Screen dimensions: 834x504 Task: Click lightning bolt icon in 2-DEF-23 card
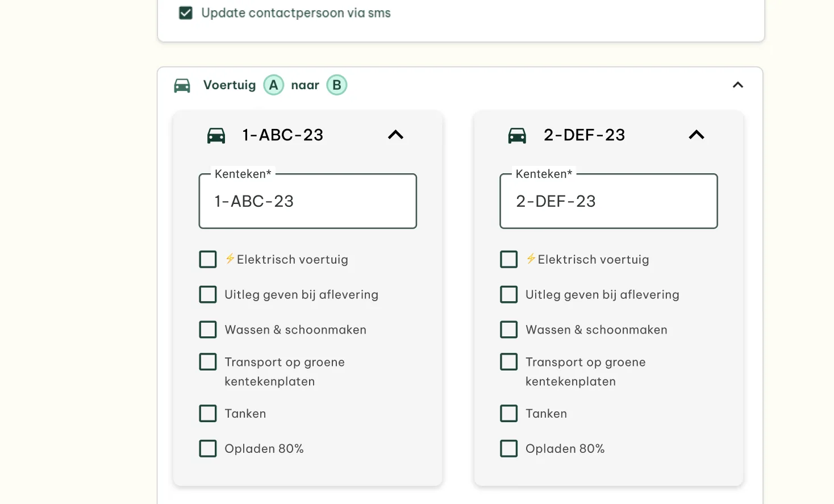[531, 259]
